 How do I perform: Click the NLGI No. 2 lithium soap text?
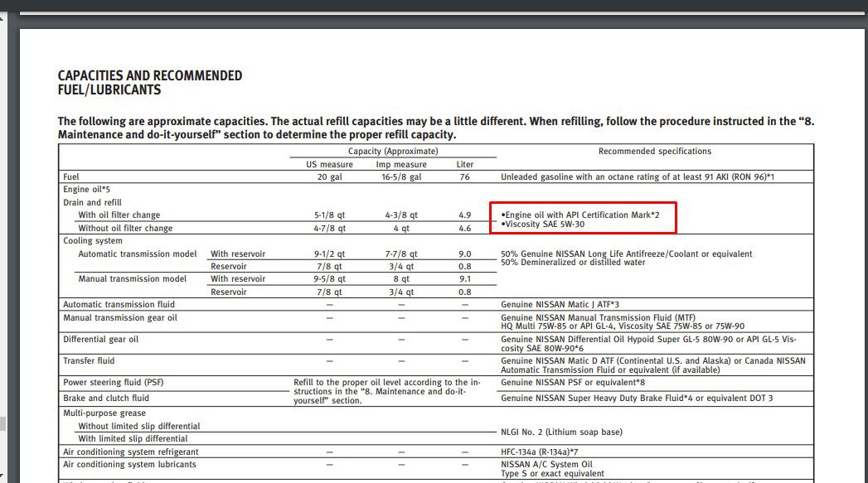[x=561, y=432]
